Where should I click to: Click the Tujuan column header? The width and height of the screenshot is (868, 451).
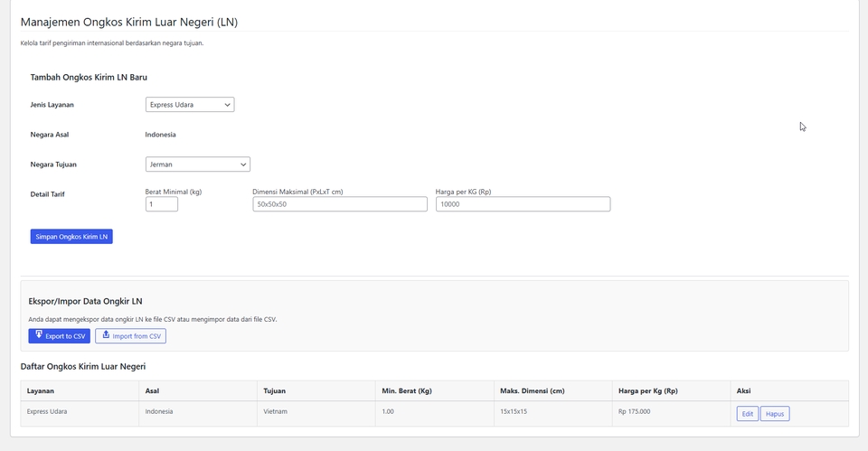[x=275, y=390]
